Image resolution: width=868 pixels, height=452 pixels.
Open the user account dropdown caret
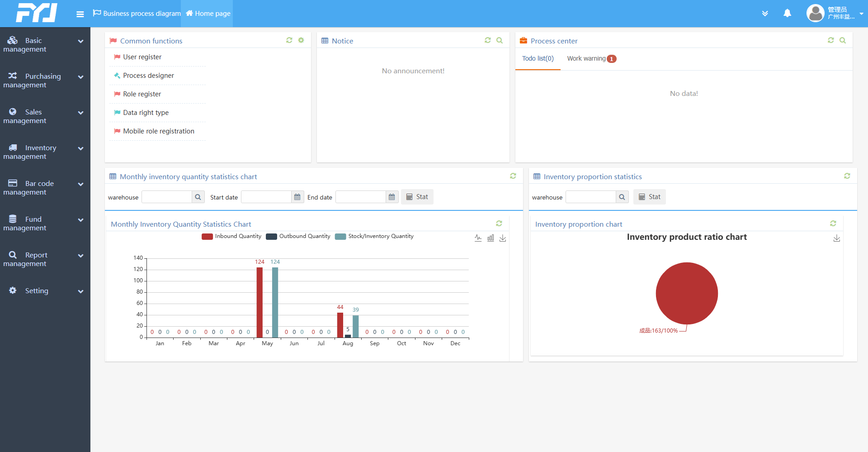pyautogui.click(x=861, y=14)
